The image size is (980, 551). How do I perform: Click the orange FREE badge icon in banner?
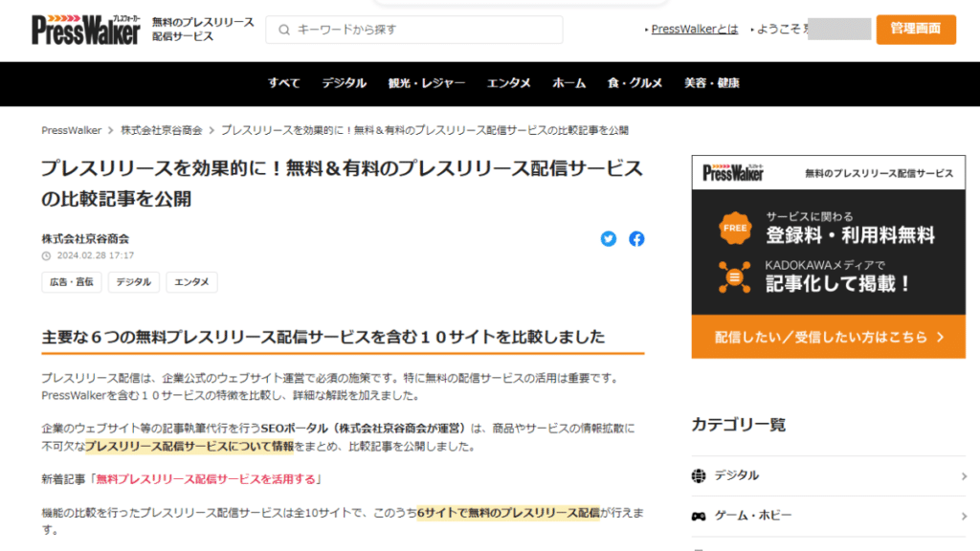735,229
